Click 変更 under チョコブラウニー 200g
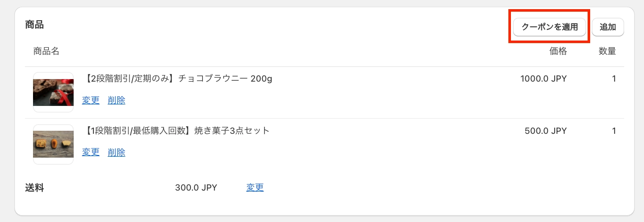 tap(91, 100)
